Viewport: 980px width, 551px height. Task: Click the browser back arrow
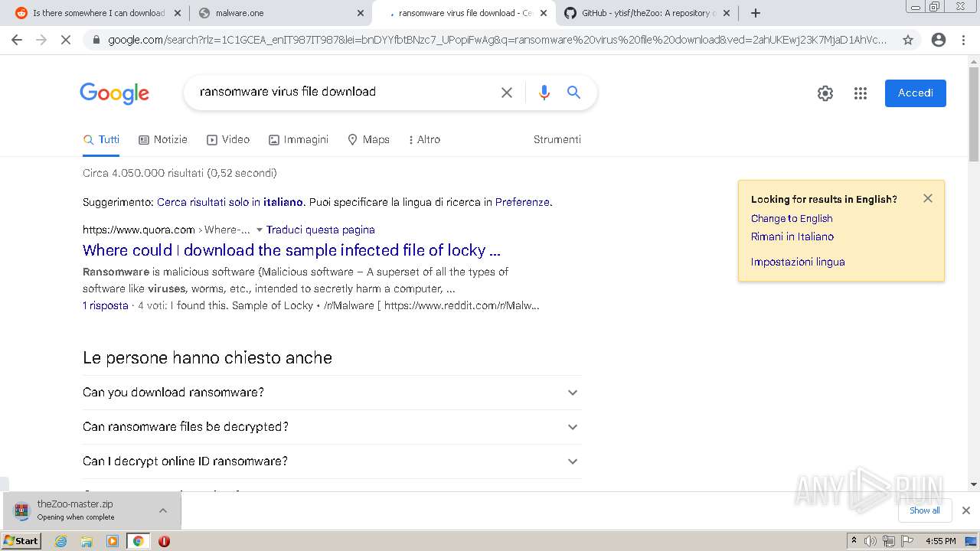click(17, 40)
